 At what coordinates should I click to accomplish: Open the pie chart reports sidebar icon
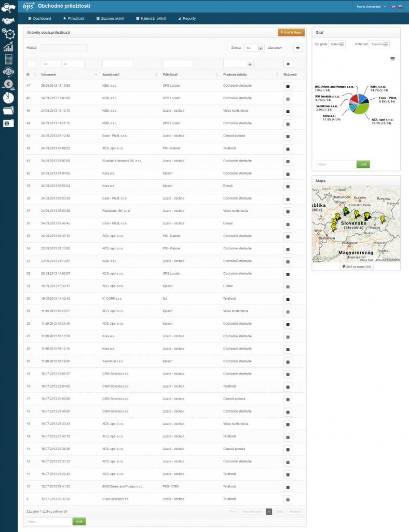tap(8, 98)
